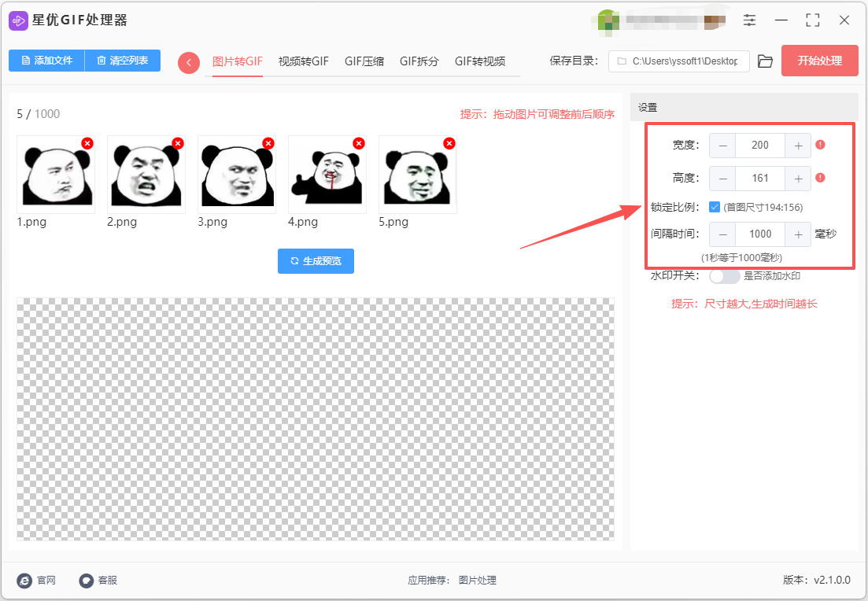
Task: Decrease interval time with minus button
Action: pyautogui.click(x=722, y=234)
